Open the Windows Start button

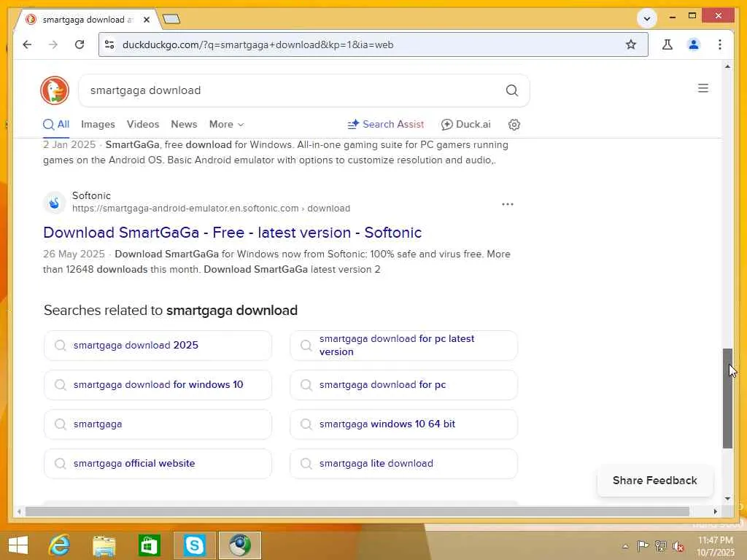point(18,545)
